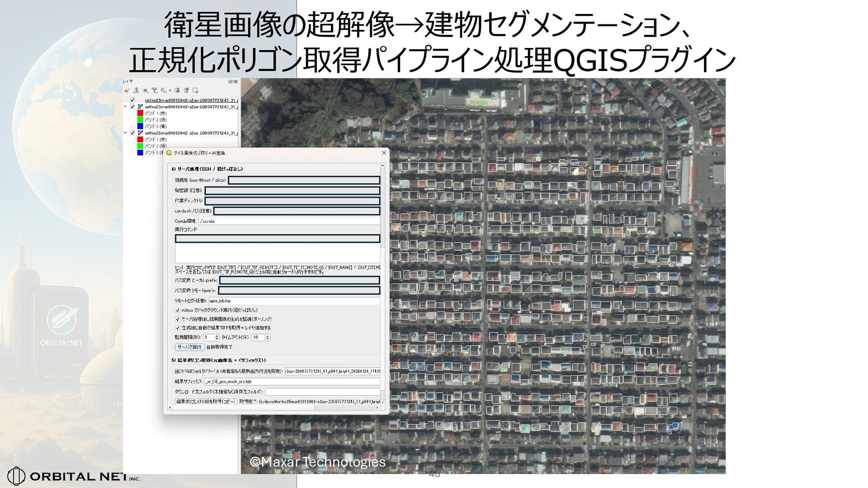Click the 取得完了 result path text
Viewport: 868px width, 488px height.
[x=309, y=402]
